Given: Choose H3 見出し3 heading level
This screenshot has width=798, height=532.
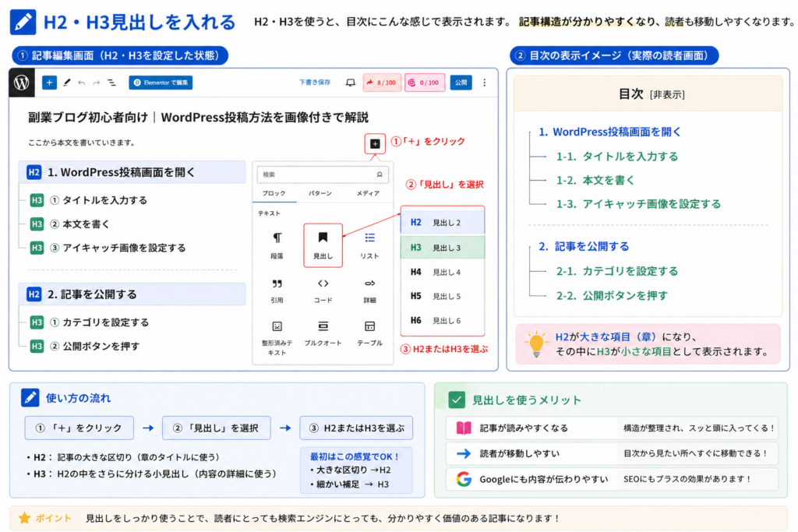Looking at the screenshot, I should (x=443, y=247).
